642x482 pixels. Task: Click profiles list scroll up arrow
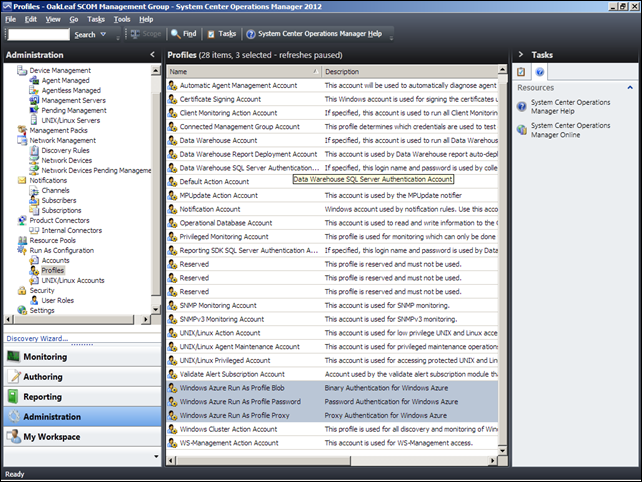coord(502,69)
